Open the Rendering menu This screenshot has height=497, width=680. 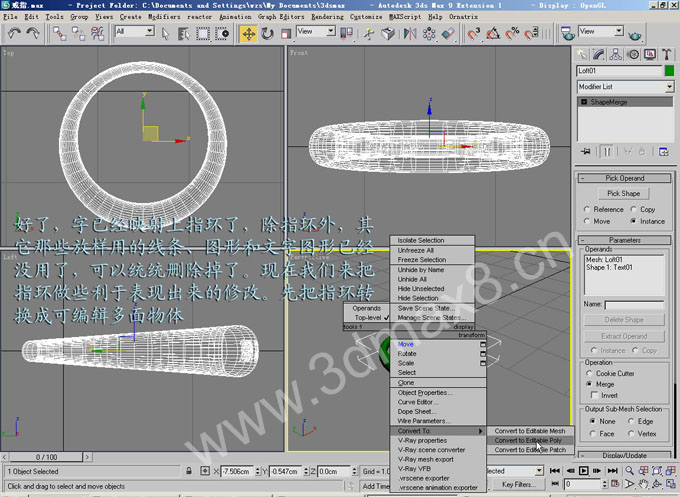[x=326, y=17]
